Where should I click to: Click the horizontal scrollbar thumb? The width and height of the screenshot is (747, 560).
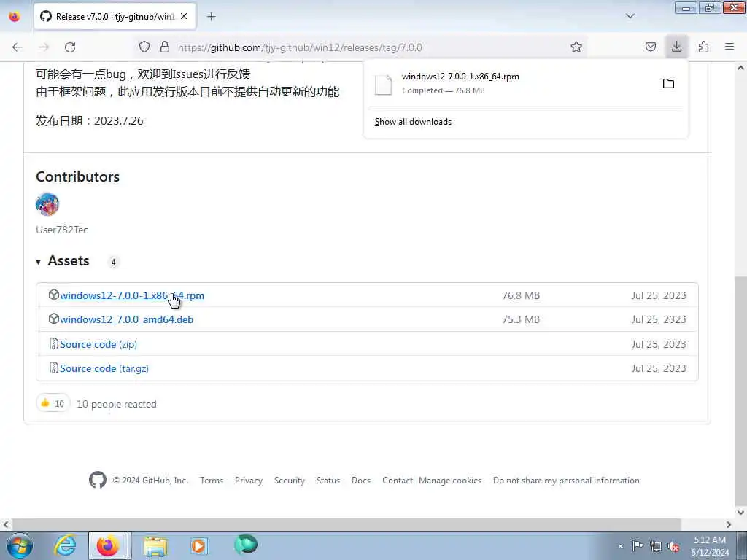tap(347, 524)
